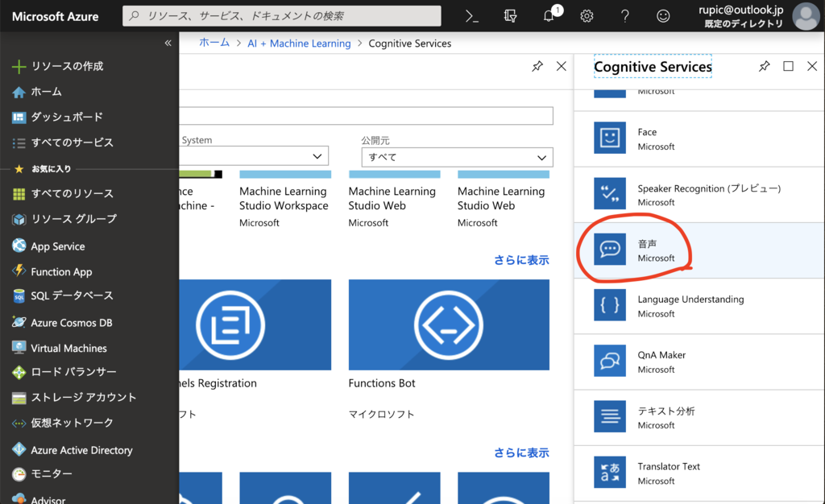Click the Azure Active Directory icon
Image resolution: width=825 pixels, height=504 pixels.
point(19,449)
